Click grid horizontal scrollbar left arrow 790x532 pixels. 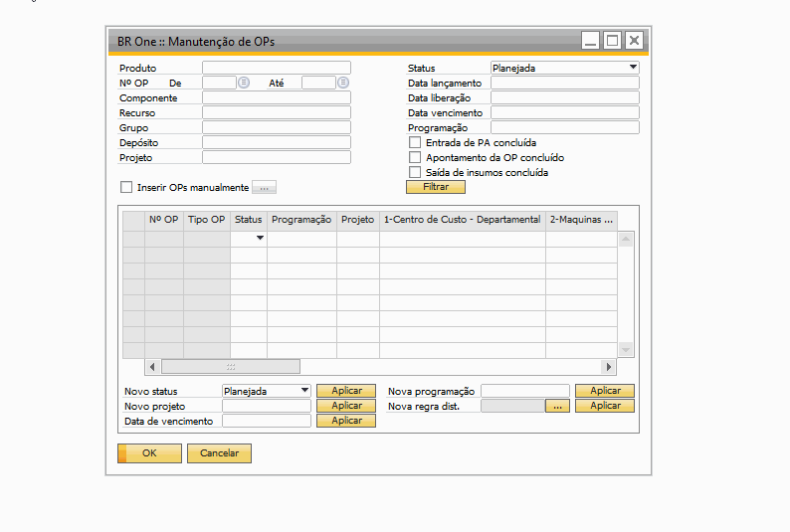153,367
